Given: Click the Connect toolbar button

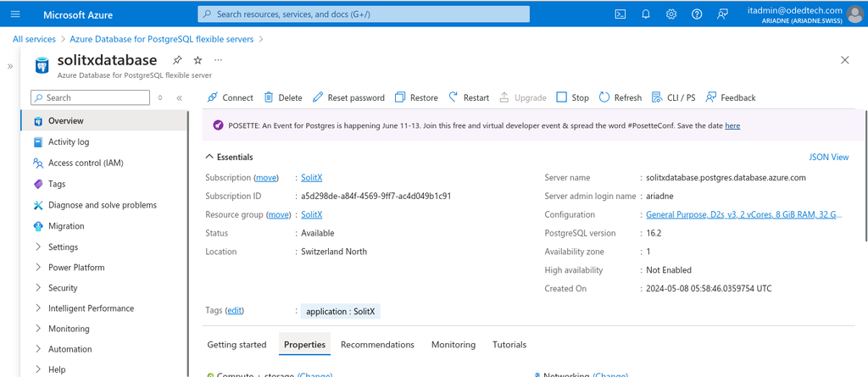Looking at the screenshot, I should click(x=230, y=97).
